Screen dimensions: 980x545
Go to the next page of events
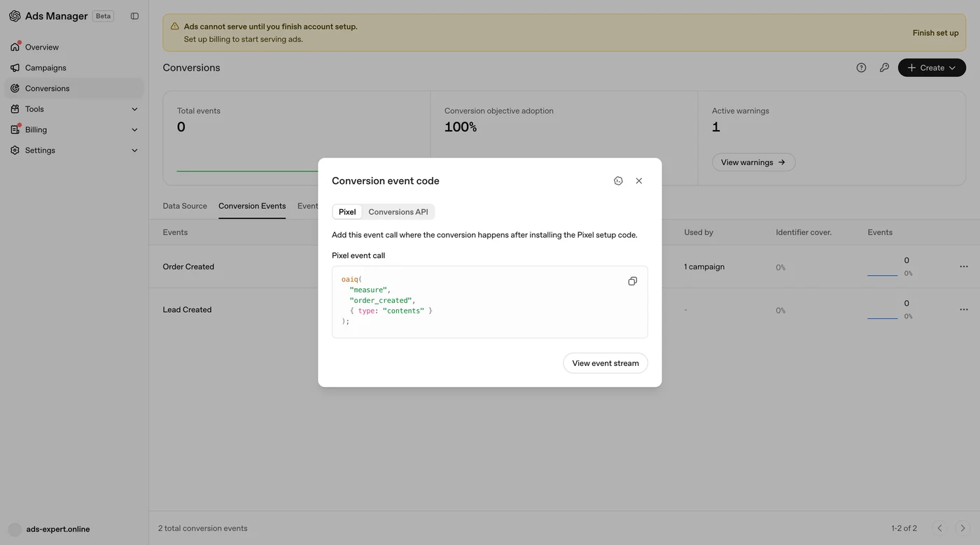(962, 528)
